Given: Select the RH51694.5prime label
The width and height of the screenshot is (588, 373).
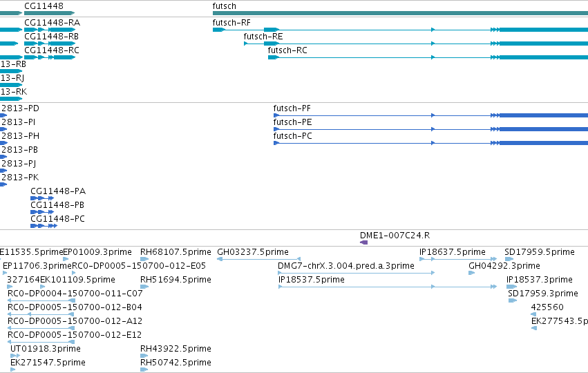Looking at the screenshot, I should [x=176, y=280].
